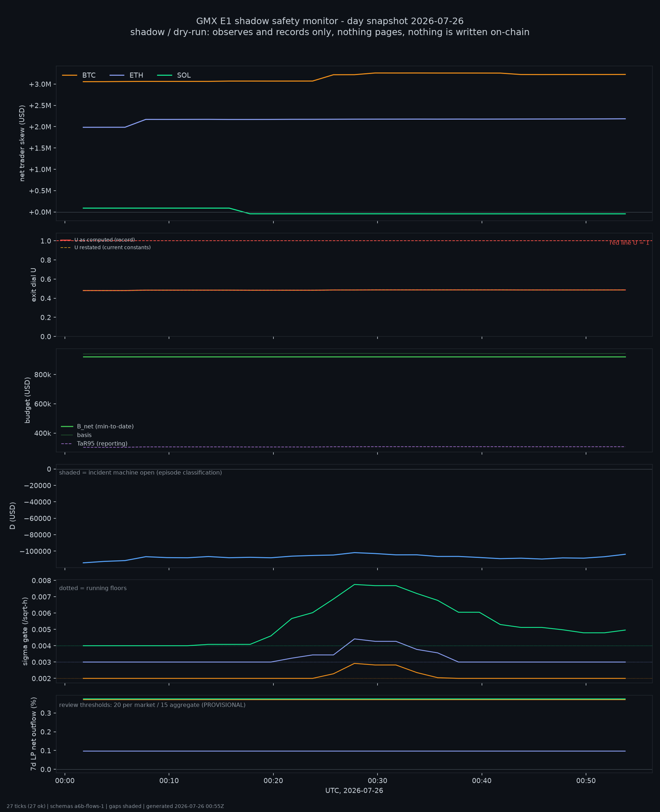Click the 'D (USD)' axis label

[x=13, y=515]
